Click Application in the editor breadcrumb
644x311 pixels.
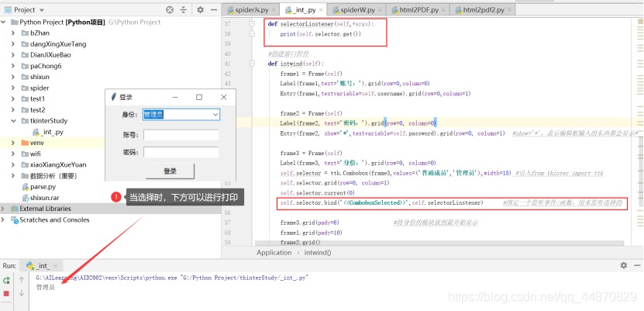(x=274, y=253)
